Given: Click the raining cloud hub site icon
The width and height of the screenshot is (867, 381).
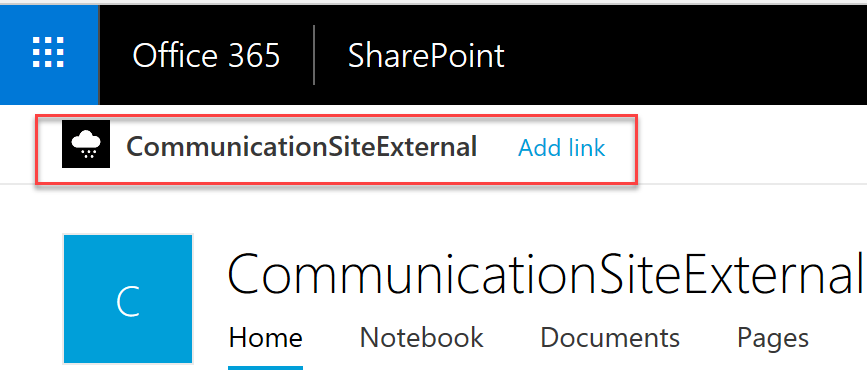Looking at the screenshot, I should tap(86, 145).
